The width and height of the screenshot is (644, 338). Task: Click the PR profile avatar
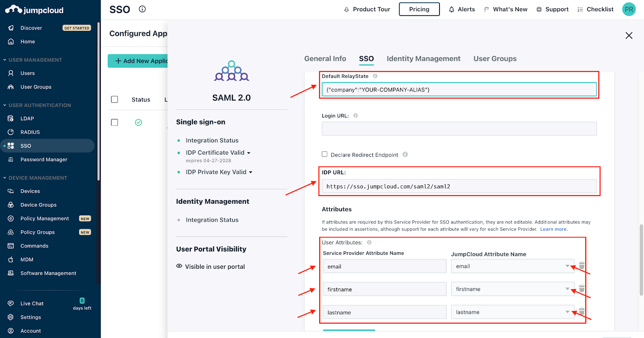click(629, 9)
